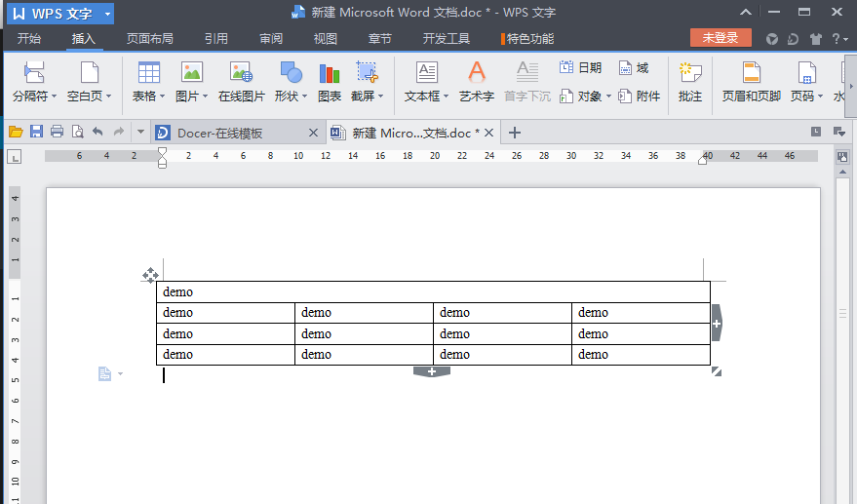857x504 pixels.
Task: Add a comment annotation
Action: coord(690,82)
